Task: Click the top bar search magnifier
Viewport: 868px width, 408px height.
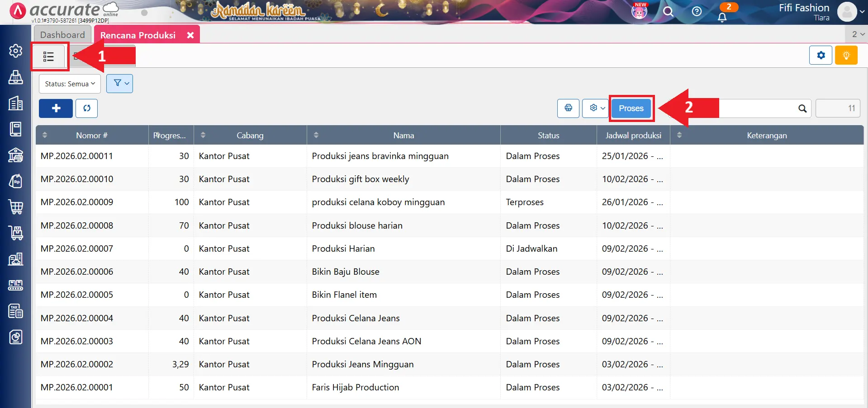Action: [668, 12]
